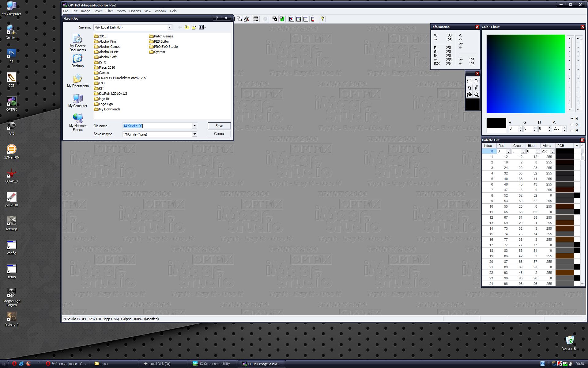This screenshot has height=368, width=588.
Task: Click the Recycle Bin desktop icon
Action: tap(570, 343)
